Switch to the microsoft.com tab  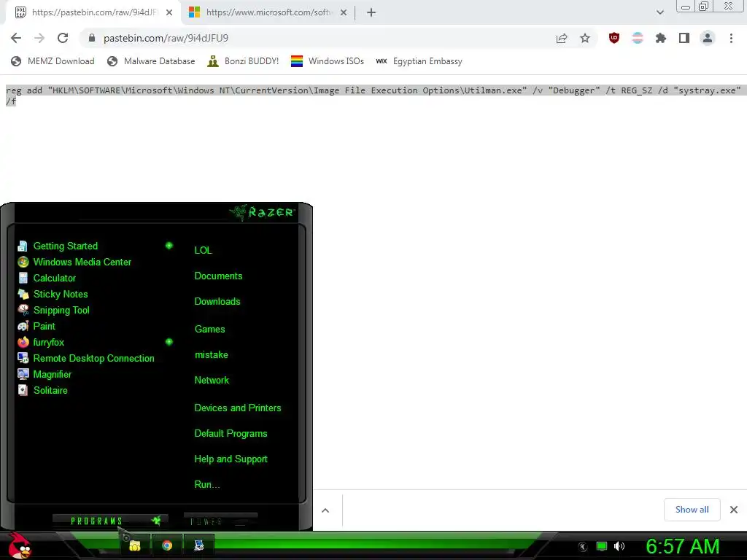point(268,12)
